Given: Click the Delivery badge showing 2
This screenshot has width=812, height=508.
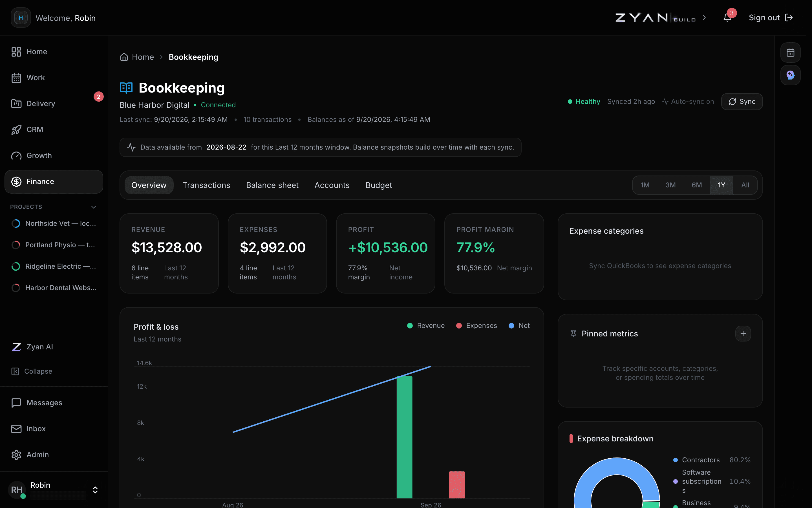Looking at the screenshot, I should tap(98, 97).
